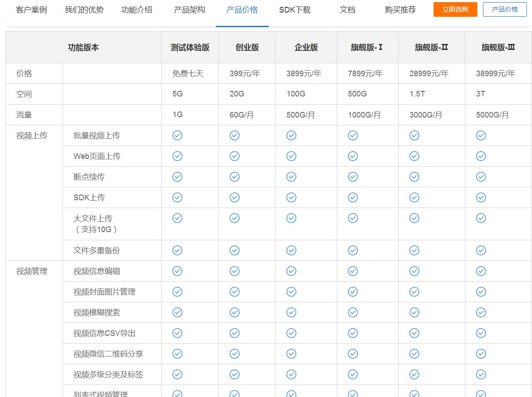Click the 断点续传 feature label
This screenshot has height=397, width=532.
[89, 177]
